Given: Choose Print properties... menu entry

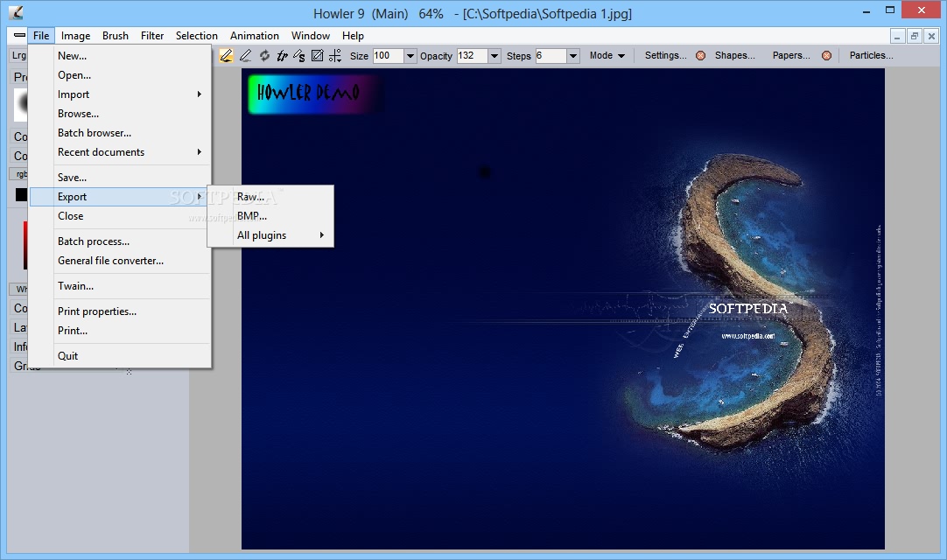Looking at the screenshot, I should (120, 311).
